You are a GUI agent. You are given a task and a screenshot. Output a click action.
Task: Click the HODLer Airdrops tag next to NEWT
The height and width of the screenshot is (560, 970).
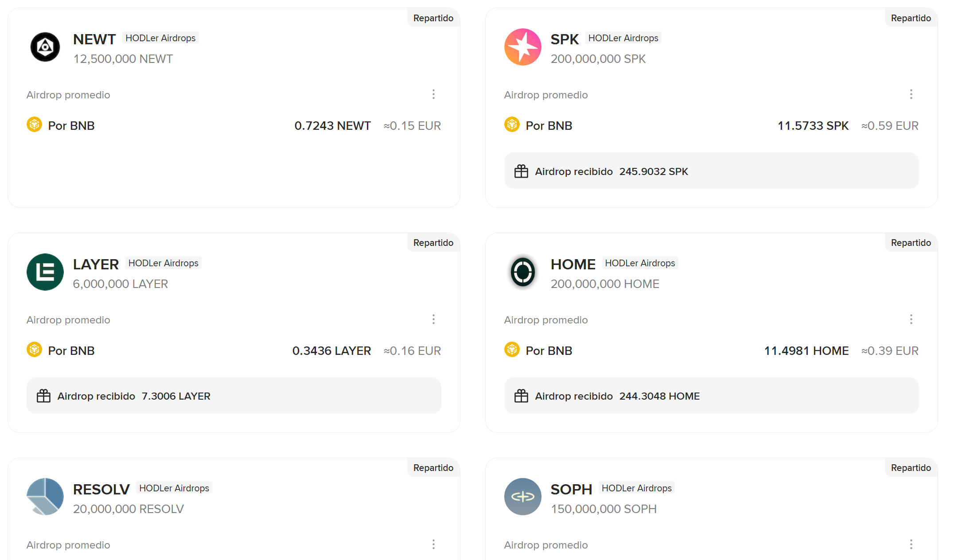[160, 38]
